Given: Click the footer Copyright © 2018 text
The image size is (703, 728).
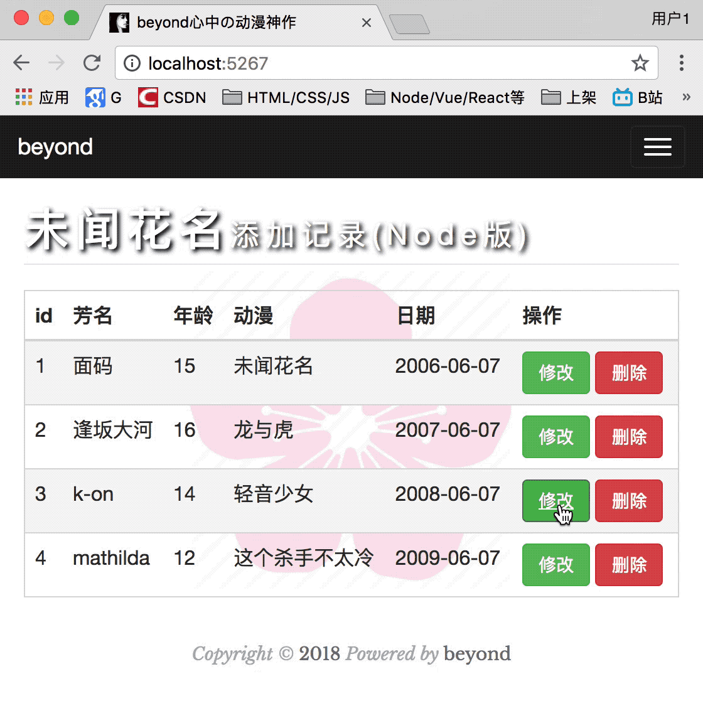Looking at the screenshot, I should click(x=266, y=654).
